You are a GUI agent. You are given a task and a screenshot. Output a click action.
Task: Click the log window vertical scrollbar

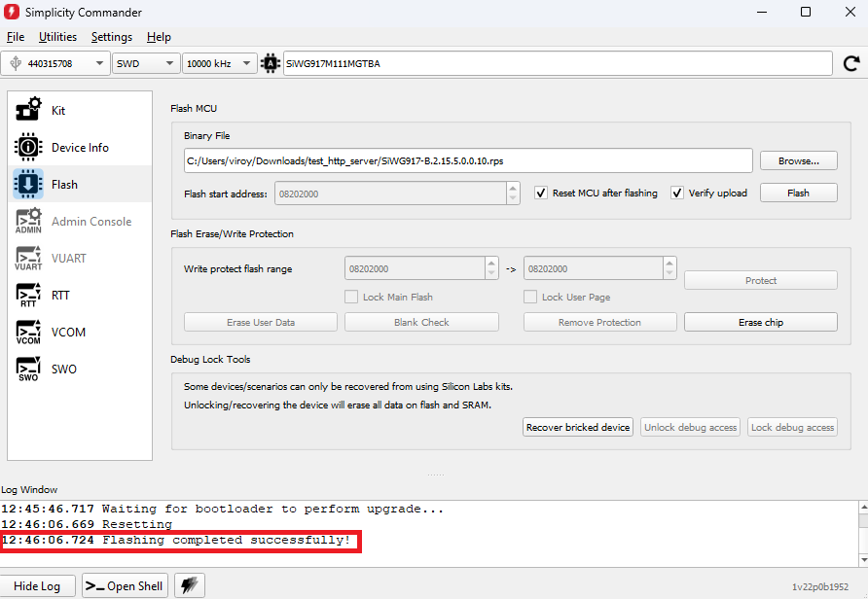[859, 533]
